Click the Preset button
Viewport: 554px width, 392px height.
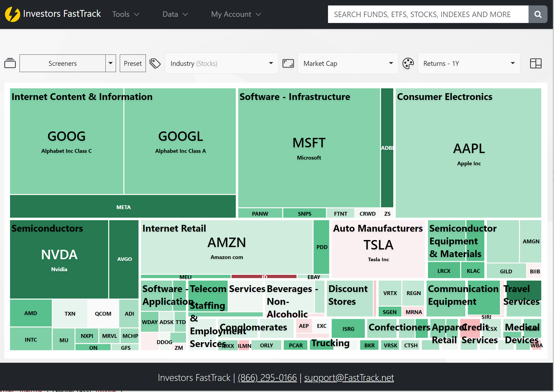[x=133, y=63]
